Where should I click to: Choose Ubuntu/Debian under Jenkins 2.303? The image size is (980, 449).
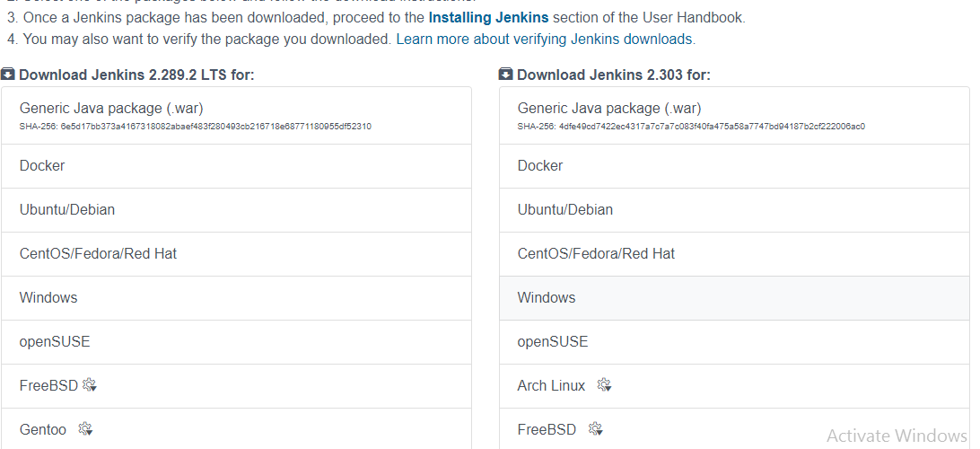[734, 210]
